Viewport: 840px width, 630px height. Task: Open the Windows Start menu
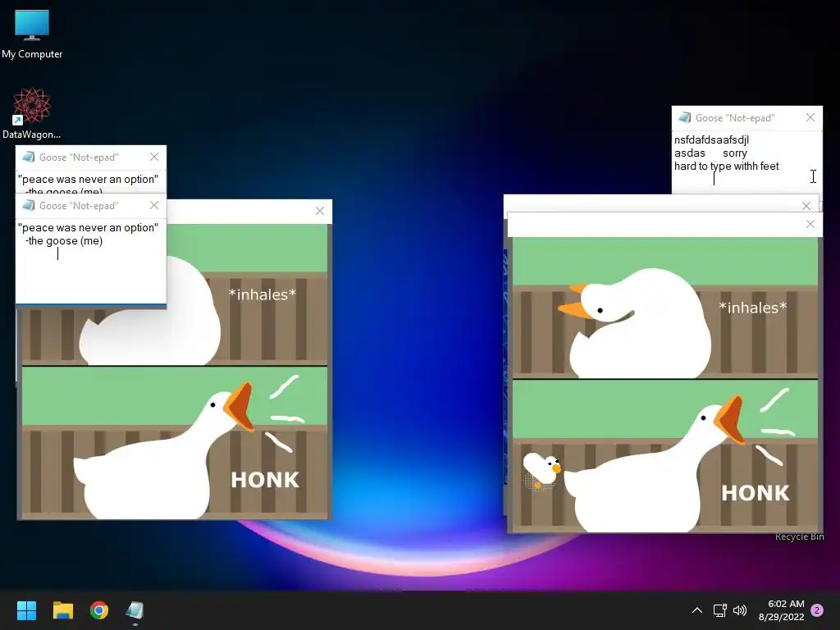click(26, 610)
